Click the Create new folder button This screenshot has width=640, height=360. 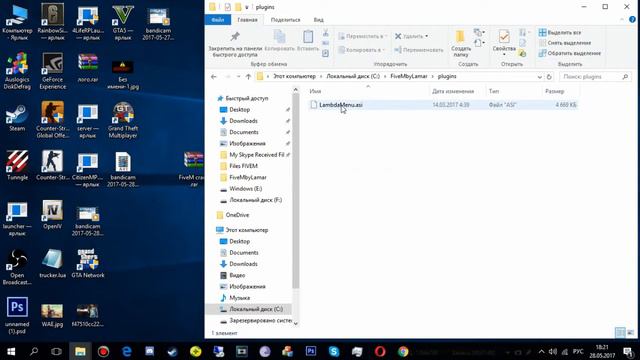coord(461,44)
